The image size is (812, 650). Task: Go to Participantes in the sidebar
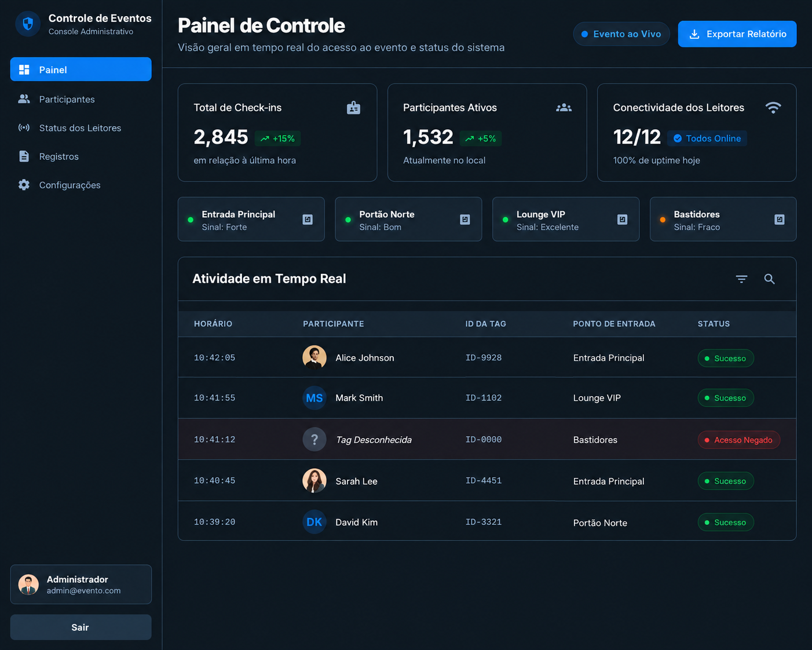pyautogui.click(x=81, y=99)
